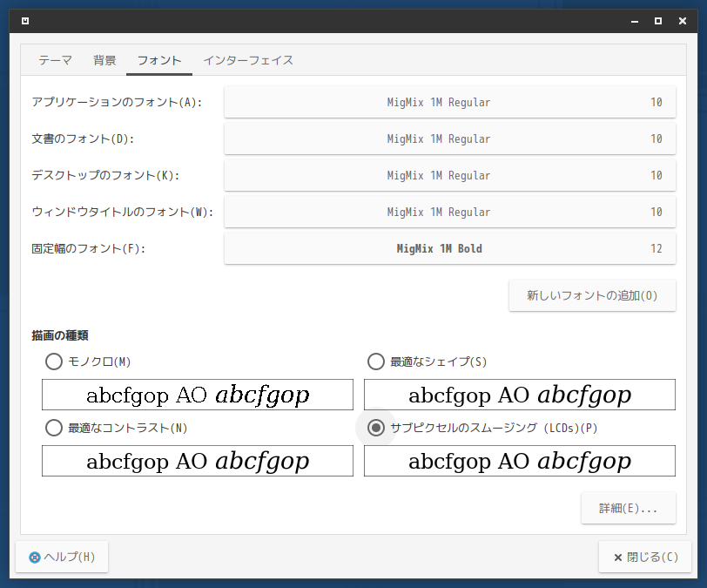The height and width of the screenshot is (588, 707).
Task: Click the help lifebuoy icon
Action: [x=35, y=558]
